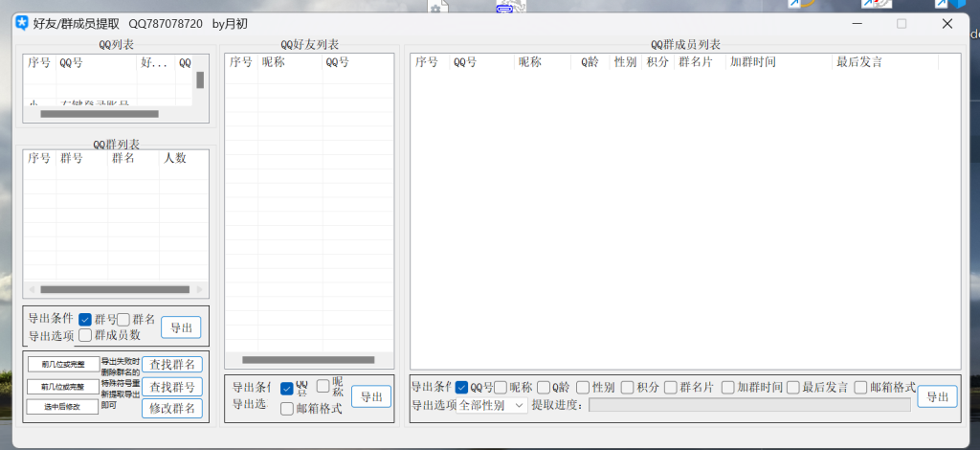Click 导出 button for QQ group list
The height and width of the screenshot is (450, 980).
click(x=181, y=327)
